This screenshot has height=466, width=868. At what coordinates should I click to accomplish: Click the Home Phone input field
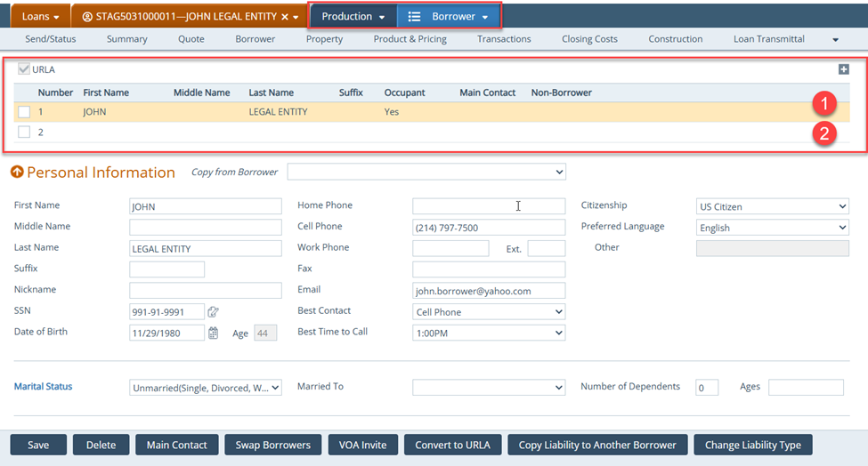coord(488,206)
